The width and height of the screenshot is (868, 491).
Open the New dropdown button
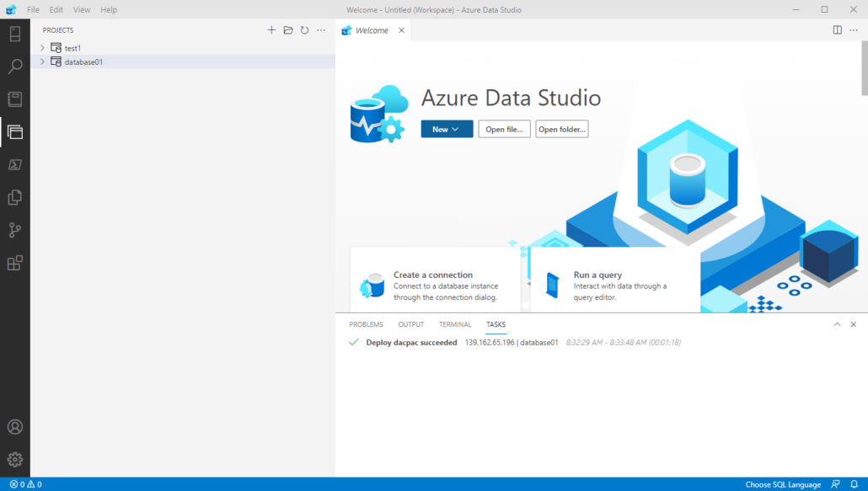[x=447, y=129]
